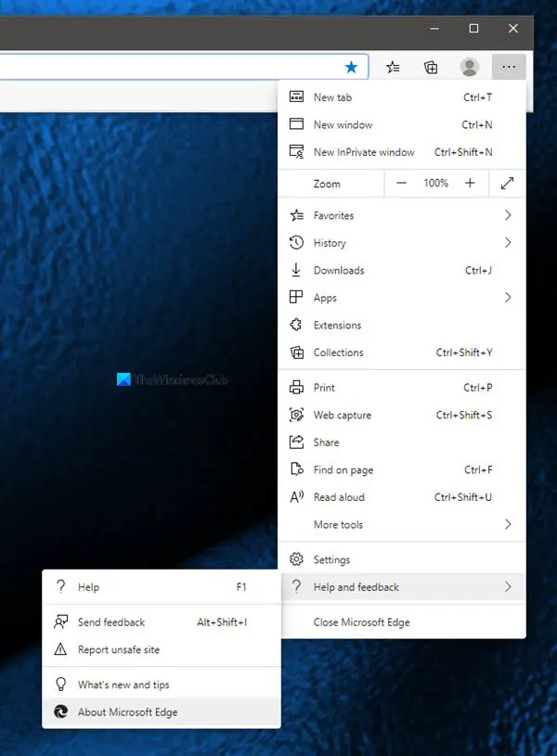Minimize the browser window
The image size is (557, 756).
[434, 29]
